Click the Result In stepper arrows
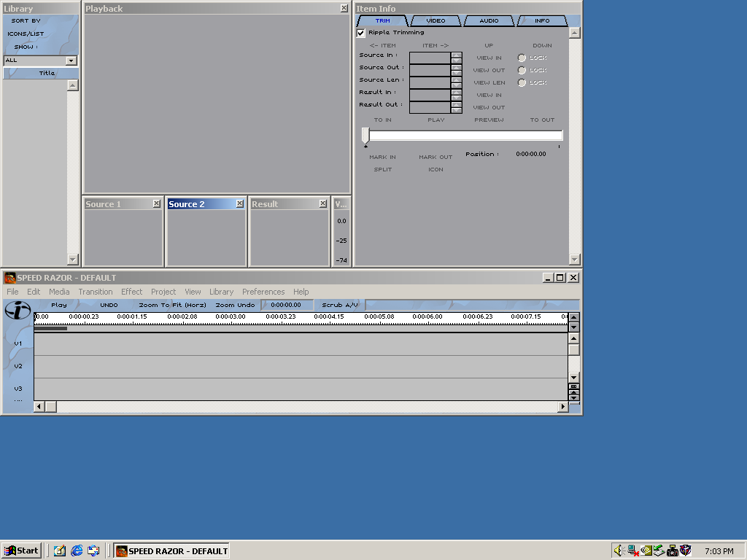This screenshot has width=747, height=560. [457, 95]
